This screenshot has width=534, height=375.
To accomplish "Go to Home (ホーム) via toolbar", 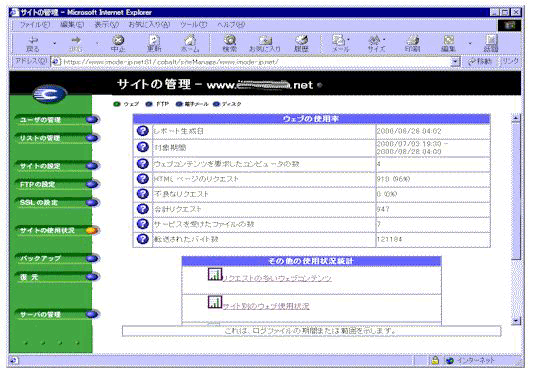I will (x=190, y=44).
